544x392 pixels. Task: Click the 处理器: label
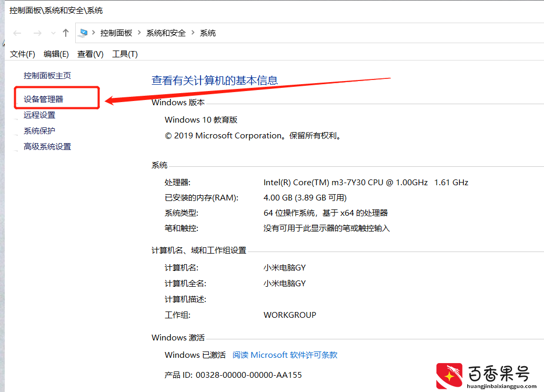(x=178, y=183)
